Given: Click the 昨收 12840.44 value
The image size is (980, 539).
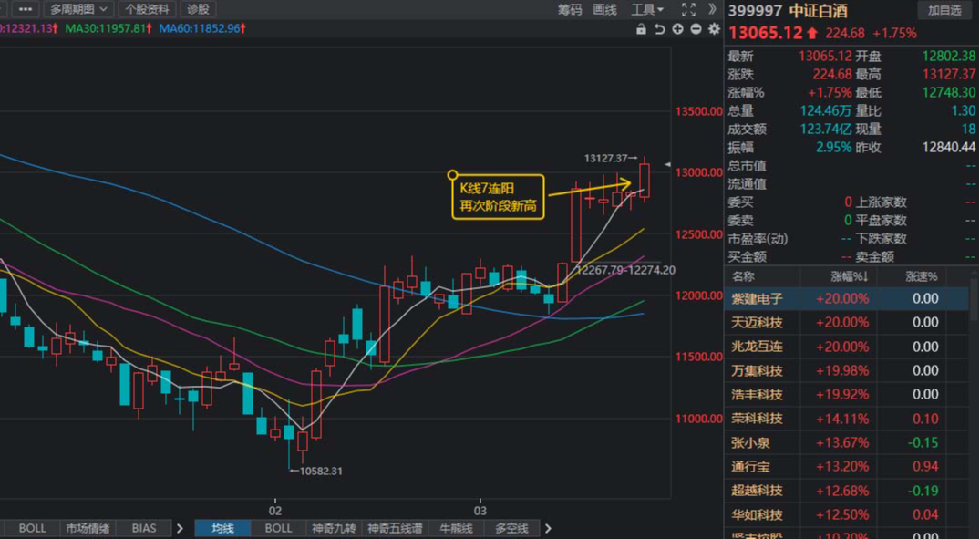Looking at the screenshot, I should tap(949, 148).
